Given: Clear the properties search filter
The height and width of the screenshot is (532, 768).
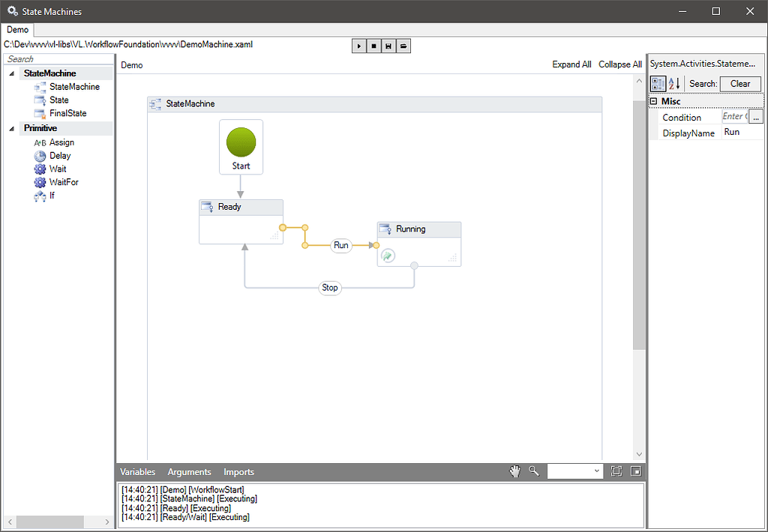Looking at the screenshot, I should tap(740, 83).
